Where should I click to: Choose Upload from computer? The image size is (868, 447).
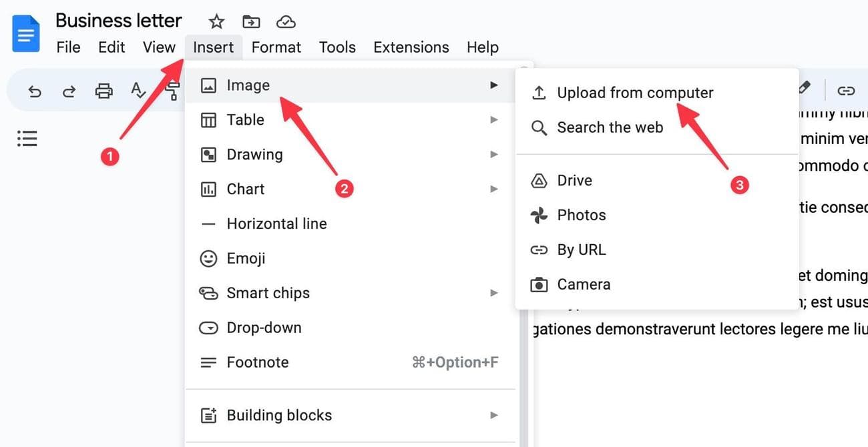click(x=634, y=93)
